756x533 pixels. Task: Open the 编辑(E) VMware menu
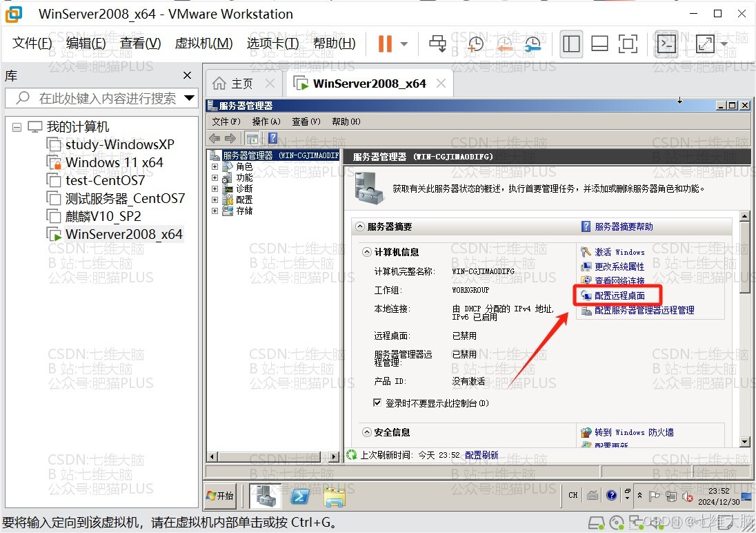(86, 43)
